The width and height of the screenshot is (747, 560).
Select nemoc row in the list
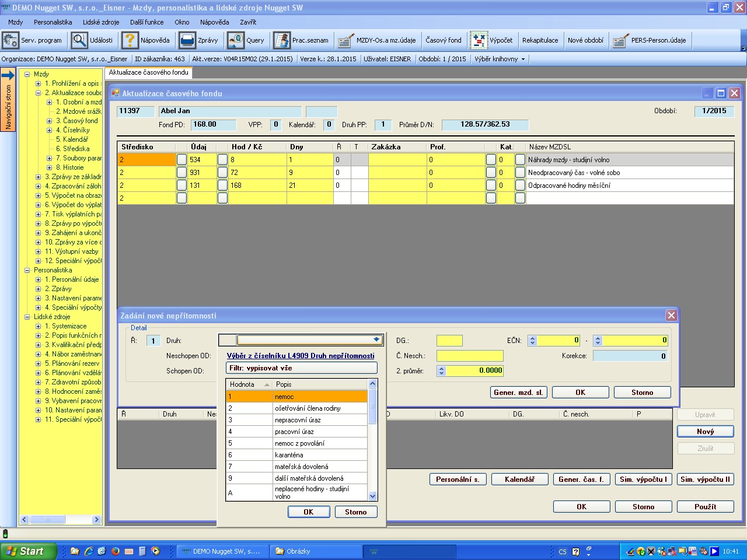tap(297, 397)
